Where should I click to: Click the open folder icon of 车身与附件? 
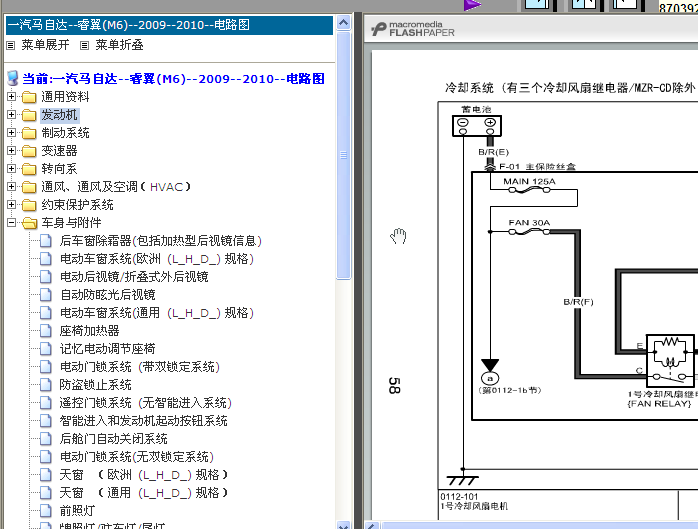click(x=29, y=223)
